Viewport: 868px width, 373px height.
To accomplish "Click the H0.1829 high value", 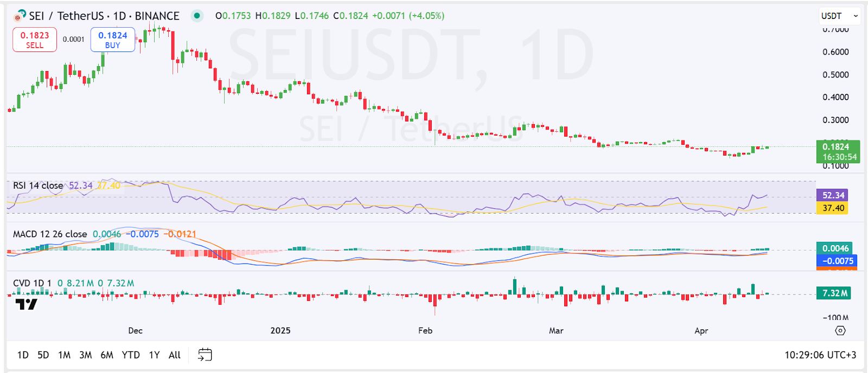I will click(273, 16).
